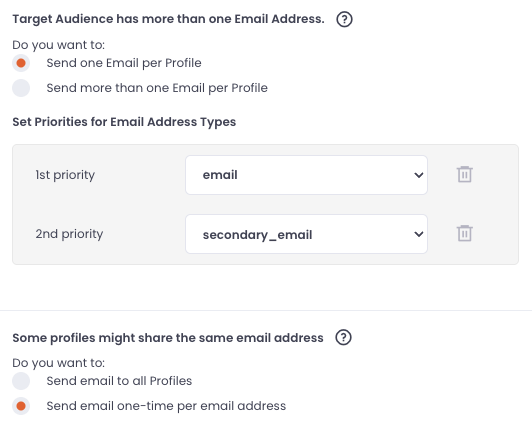This screenshot has height=438, width=532.
Task: Expand chevron arrow beside email value
Action: tap(419, 175)
